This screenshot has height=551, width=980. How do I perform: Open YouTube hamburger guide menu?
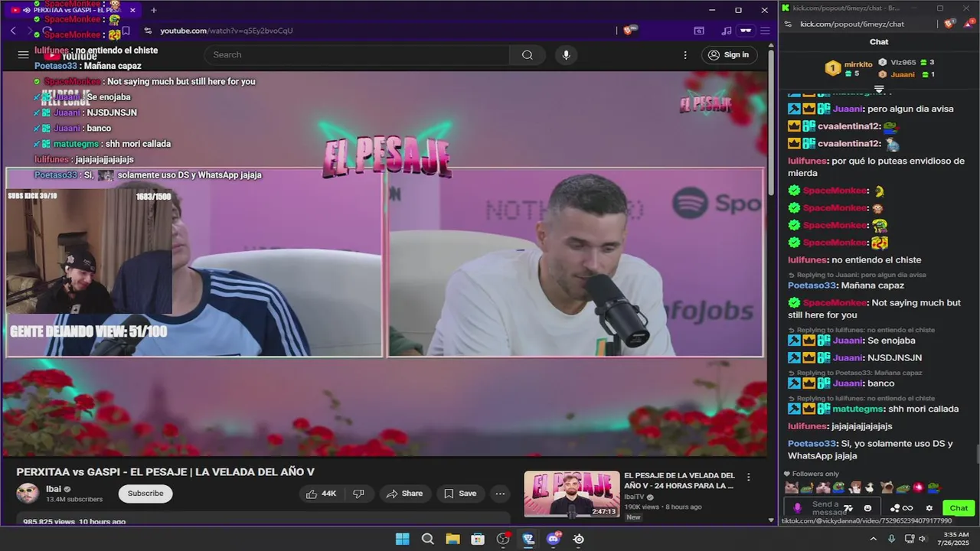(23, 54)
